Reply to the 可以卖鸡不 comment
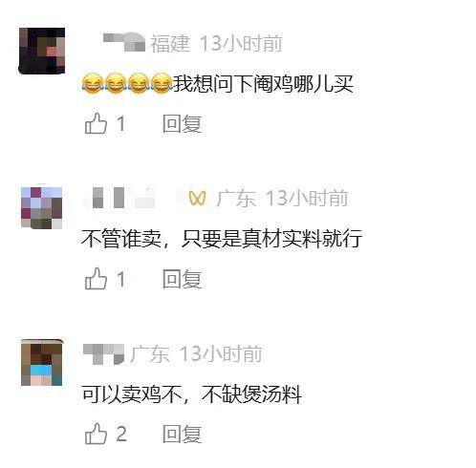Image resolution: width=476 pixels, height=468 pixels. click(182, 434)
